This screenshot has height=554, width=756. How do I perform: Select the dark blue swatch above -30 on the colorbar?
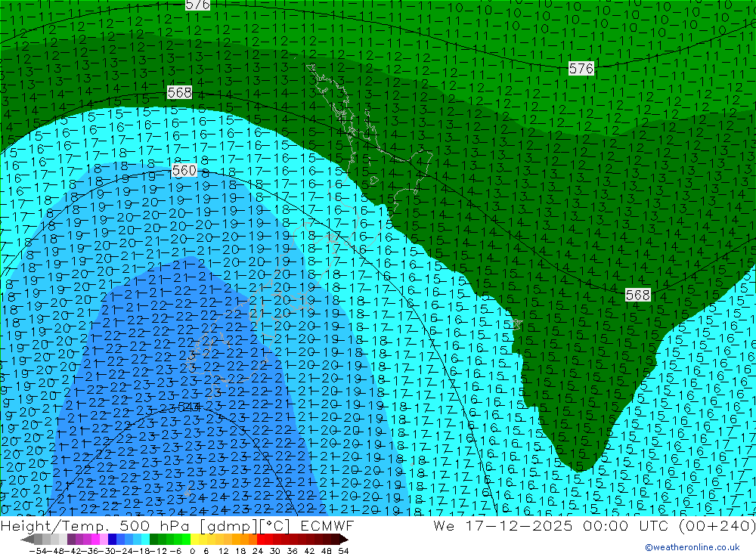click(x=112, y=539)
